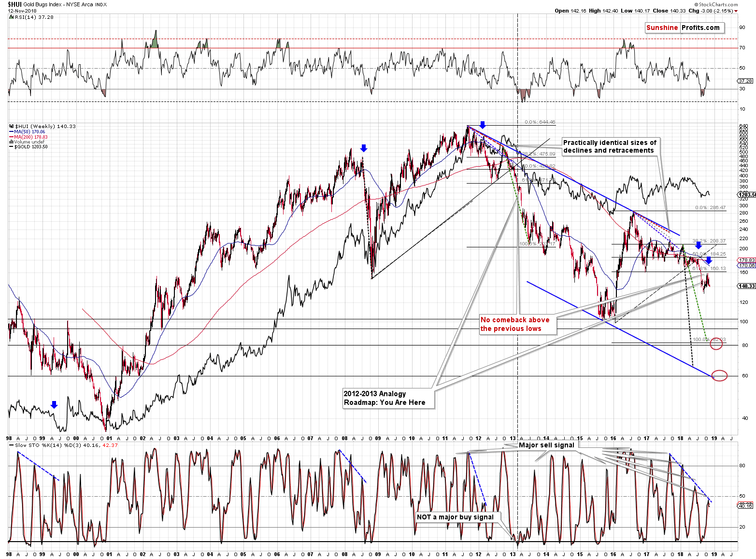Click the 170.06 blue price tag on right axis
This screenshot has height=559, width=756.
tap(746, 265)
